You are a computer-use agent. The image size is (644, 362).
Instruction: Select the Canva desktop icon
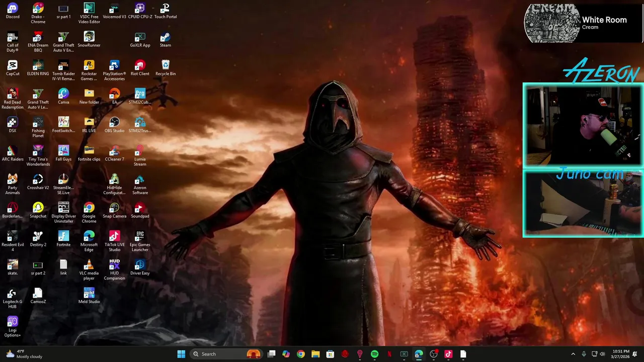[63, 97]
